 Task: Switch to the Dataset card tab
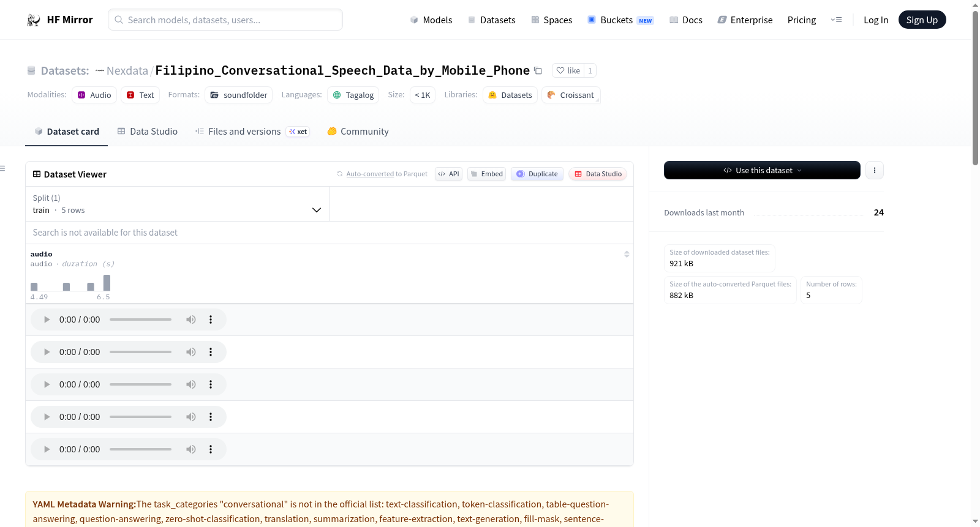67,131
